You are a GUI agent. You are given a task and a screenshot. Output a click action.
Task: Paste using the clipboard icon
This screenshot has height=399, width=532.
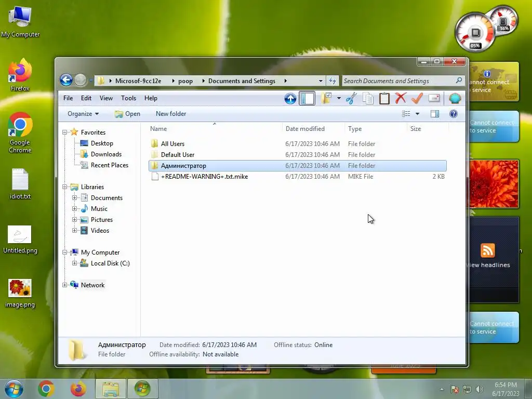point(384,98)
